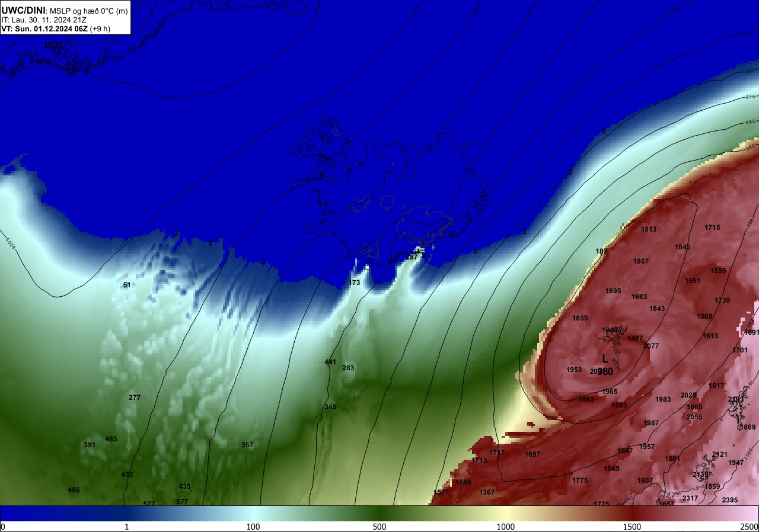Click the 391 height value

pyautogui.click(x=90, y=445)
